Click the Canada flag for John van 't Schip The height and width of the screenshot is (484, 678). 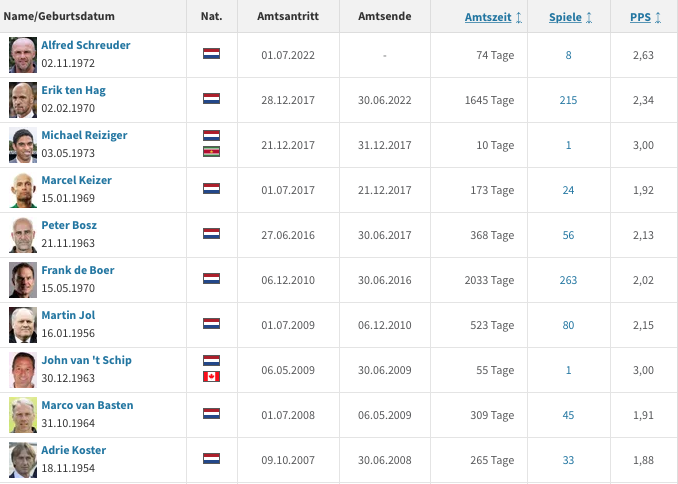(211, 376)
